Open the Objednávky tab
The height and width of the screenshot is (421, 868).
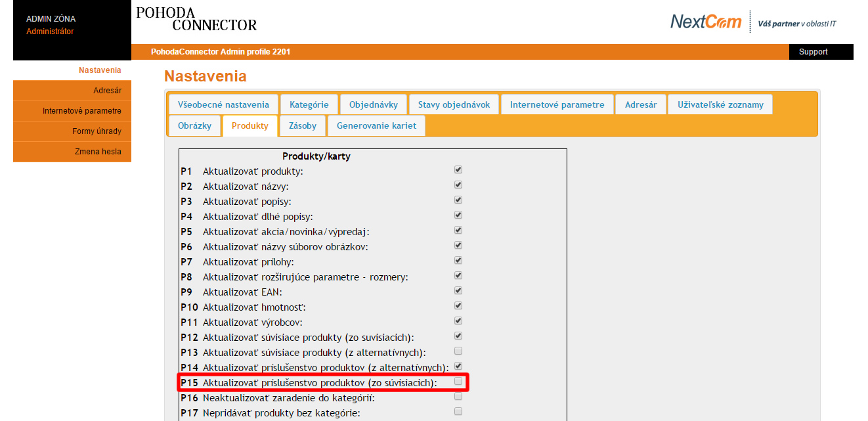[x=374, y=104]
